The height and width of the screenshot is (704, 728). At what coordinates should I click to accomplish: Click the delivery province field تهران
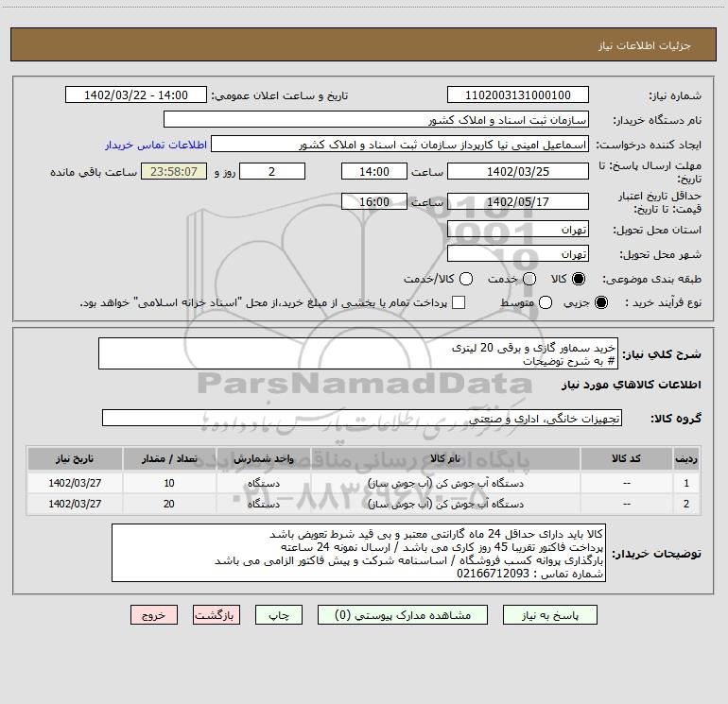(x=518, y=230)
